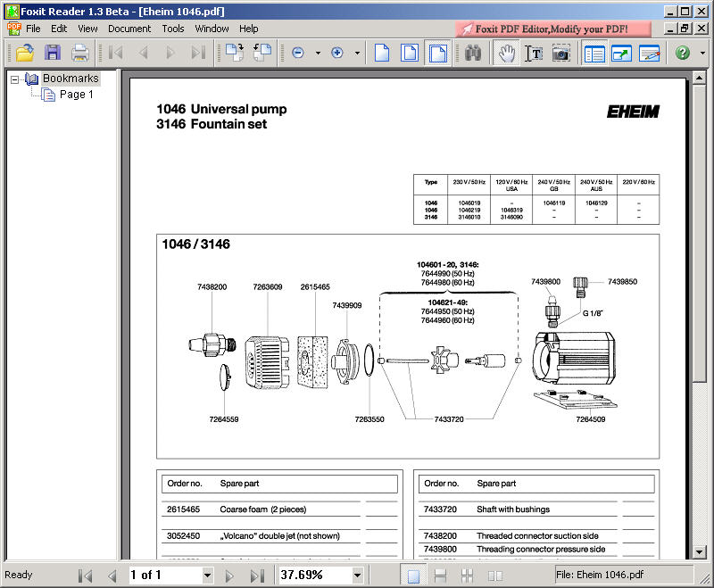Save the document using the floppy disk icon

pos(53,53)
